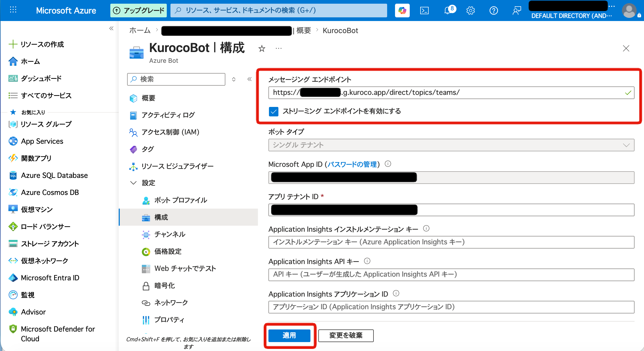Click the Application Insights インストルメンテーション キー field
The width and height of the screenshot is (644, 351).
tap(451, 242)
